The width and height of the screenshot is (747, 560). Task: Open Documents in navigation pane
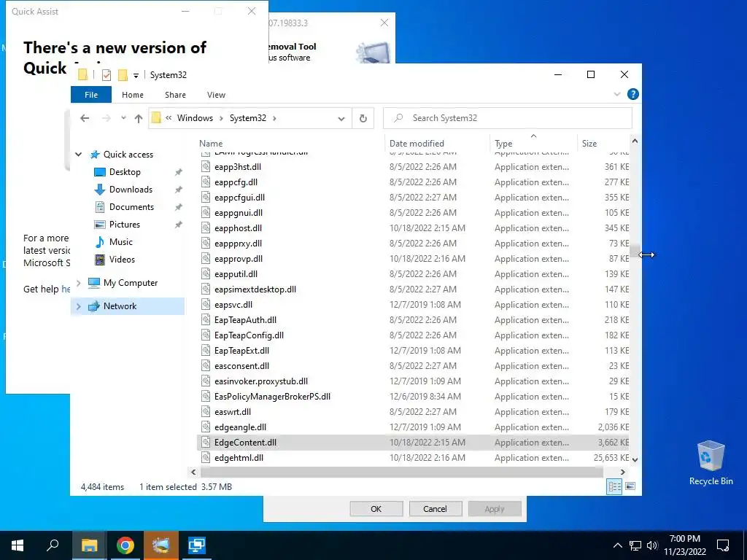click(131, 207)
